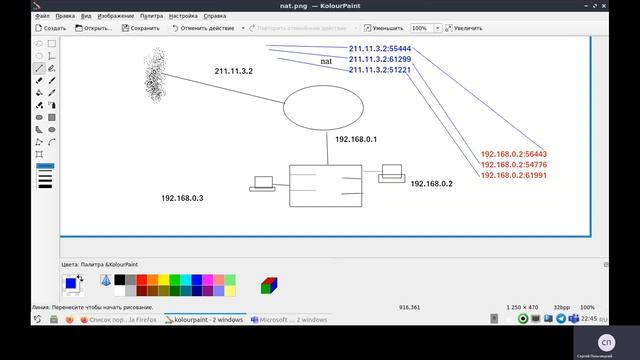
Task: Pick the bright yellow color swatch
Action: [x=164, y=280]
